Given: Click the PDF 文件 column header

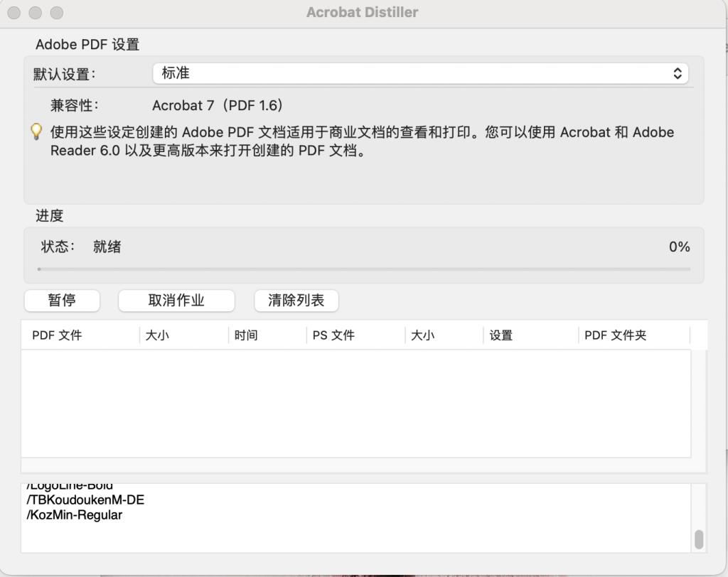Looking at the screenshot, I should pyautogui.click(x=56, y=335).
